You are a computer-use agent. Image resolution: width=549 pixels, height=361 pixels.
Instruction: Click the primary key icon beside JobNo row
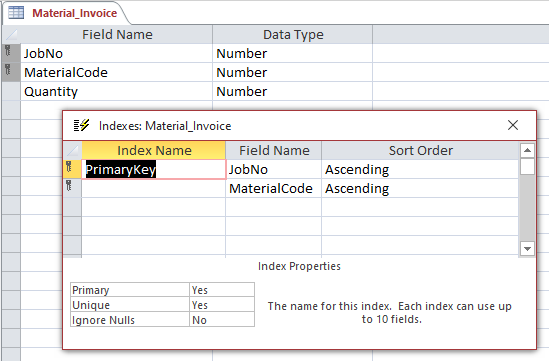pyautogui.click(x=8, y=51)
